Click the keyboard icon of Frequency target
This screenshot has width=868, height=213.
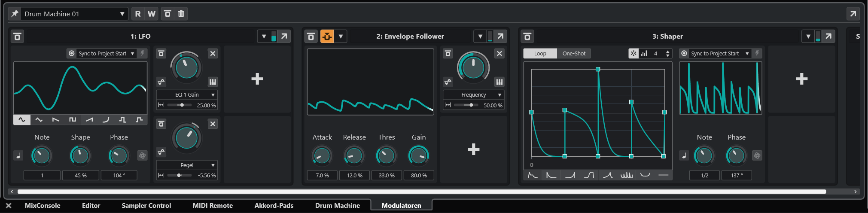click(x=499, y=82)
